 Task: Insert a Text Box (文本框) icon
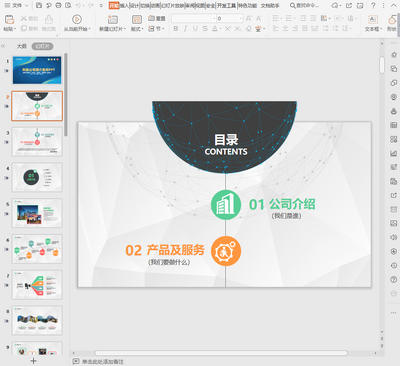373,19
